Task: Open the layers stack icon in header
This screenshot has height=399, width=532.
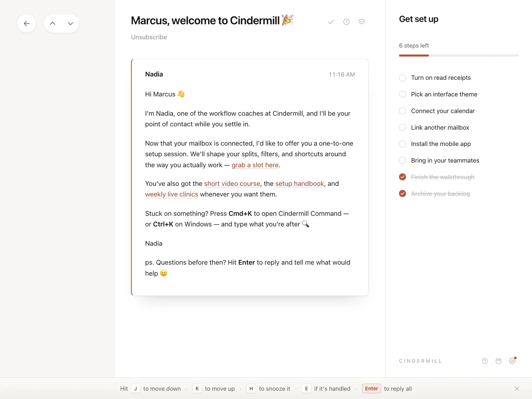Action: 362,22
